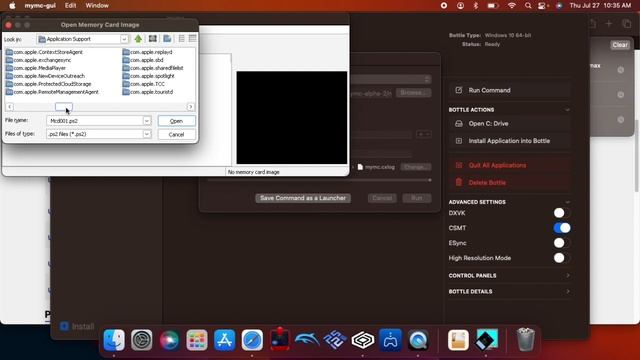This screenshot has width=640, height=360.
Task: Open the memory card app icon in Dock
Action: pos(486,340)
